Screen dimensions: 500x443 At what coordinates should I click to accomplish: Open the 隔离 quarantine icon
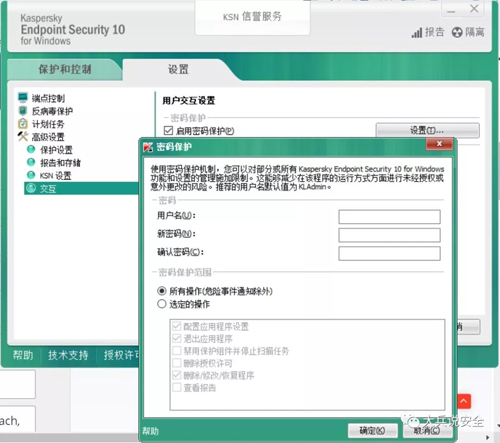pos(457,32)
